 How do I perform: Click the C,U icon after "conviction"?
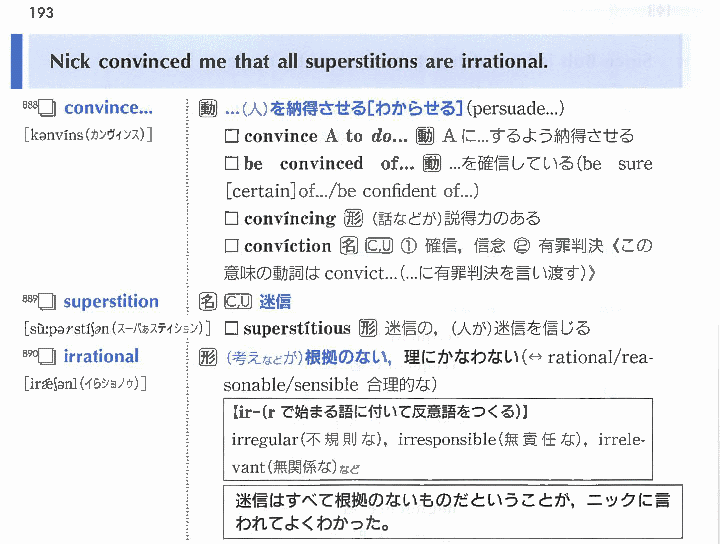pos(377,246)
